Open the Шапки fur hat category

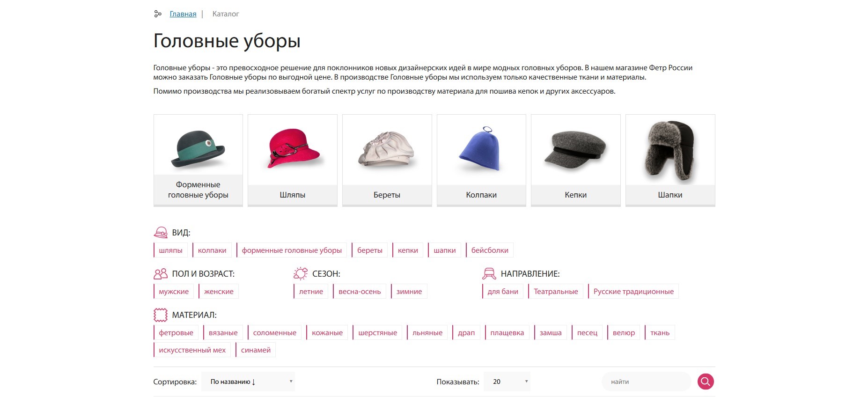(670, 160)
